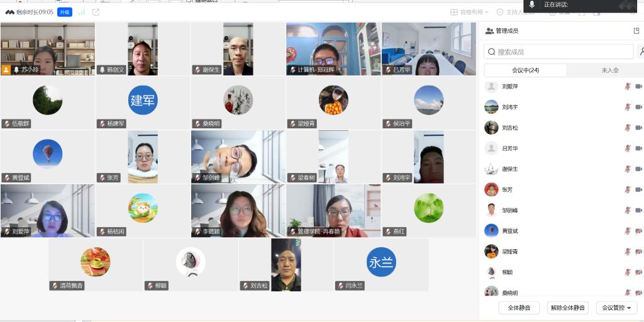The width and height of the screenshot is (644, 322).
Task: Switch to the 会议中(24) tab
Action: (x=525, y=70)
